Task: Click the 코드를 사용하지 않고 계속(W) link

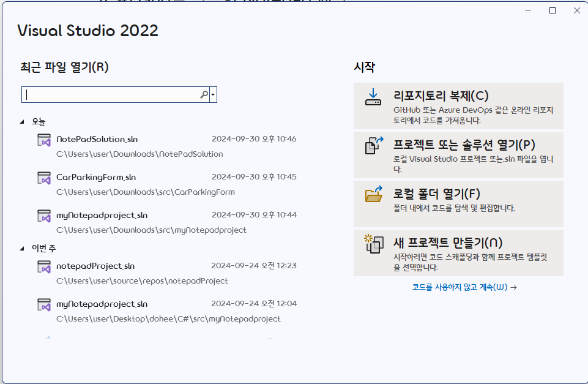Action: click(464, 287)
